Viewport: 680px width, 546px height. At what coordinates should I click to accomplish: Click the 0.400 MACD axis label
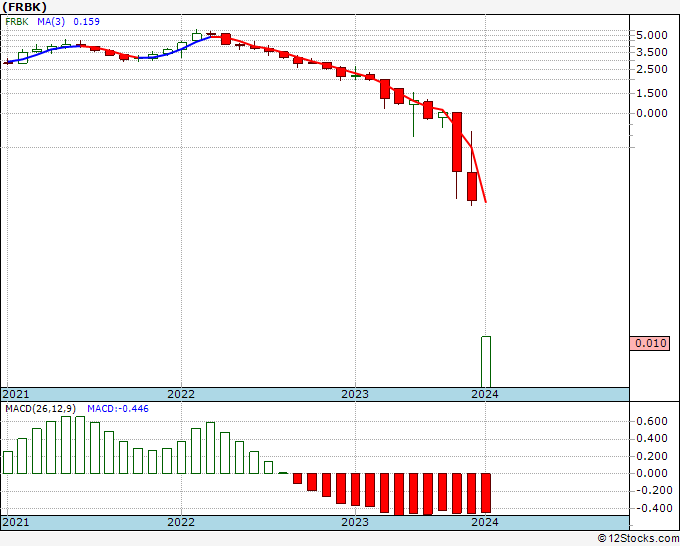(x=651, y=438)
